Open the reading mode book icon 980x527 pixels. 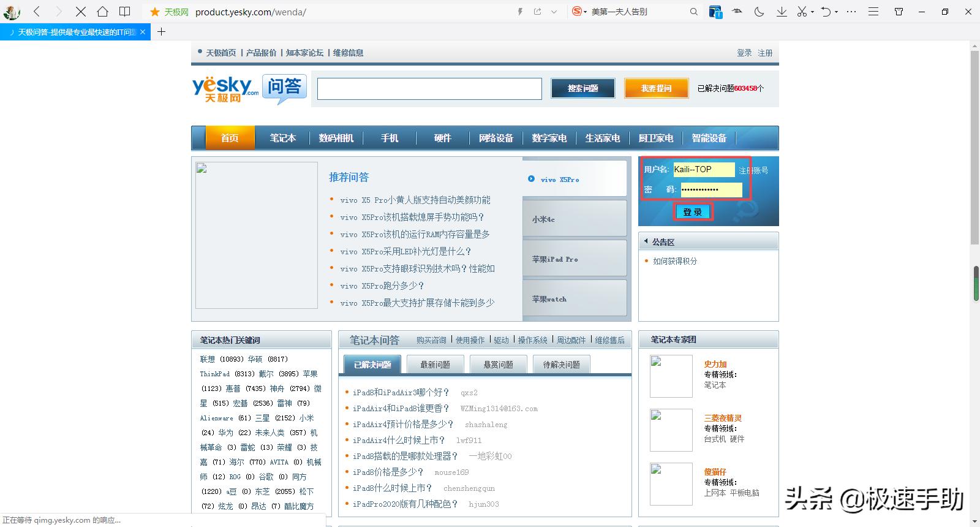click(124, 12)
